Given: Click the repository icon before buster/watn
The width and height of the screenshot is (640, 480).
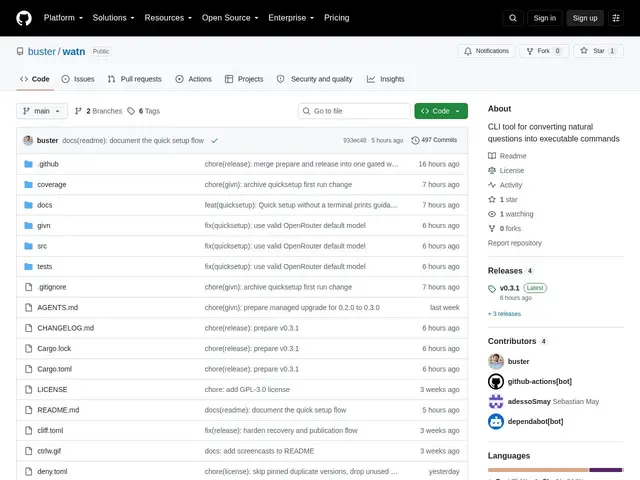Looking at the screenshot, I should 20,51.
